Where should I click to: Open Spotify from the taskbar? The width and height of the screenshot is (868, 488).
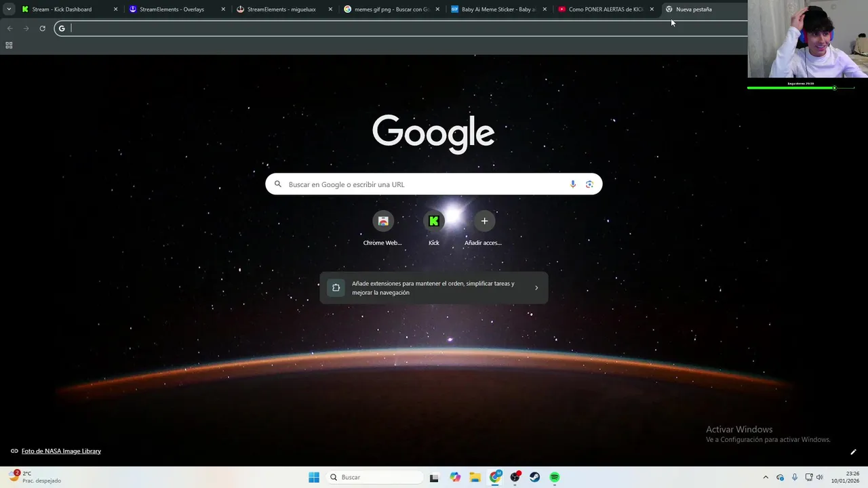click(x=555, y=477)
